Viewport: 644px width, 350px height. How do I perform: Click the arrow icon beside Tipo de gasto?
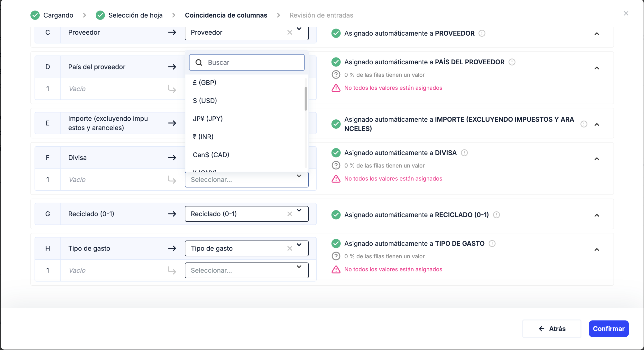172,248
